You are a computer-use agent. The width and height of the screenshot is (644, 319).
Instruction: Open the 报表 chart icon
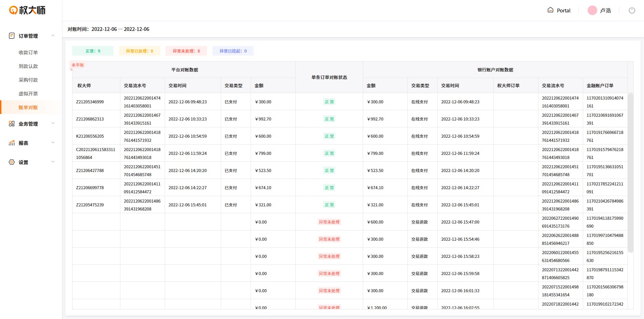click(11, 143)
